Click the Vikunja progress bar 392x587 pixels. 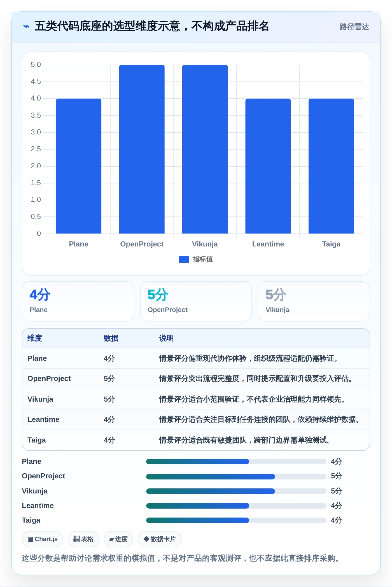(236, 491)
